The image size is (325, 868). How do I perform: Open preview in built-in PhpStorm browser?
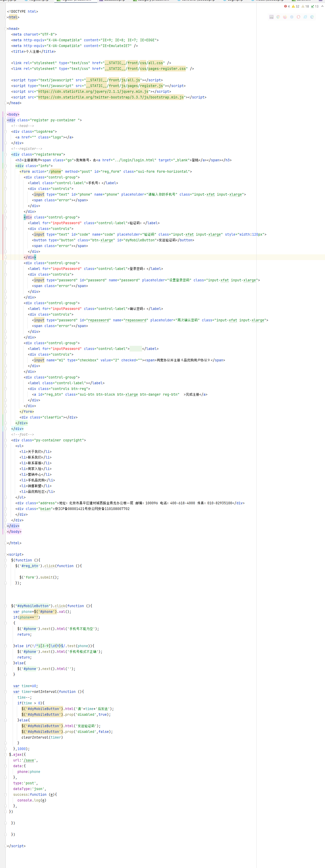coord(271,17)
